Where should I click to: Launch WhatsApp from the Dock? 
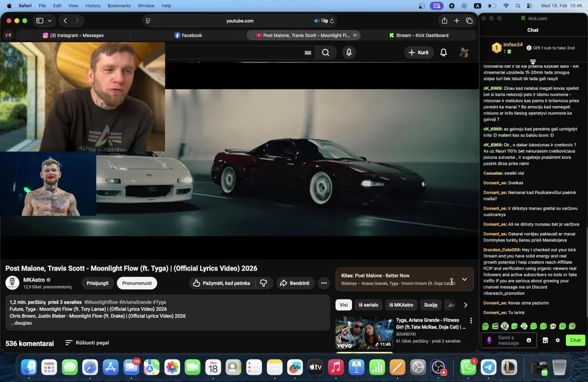click(468, 367)
